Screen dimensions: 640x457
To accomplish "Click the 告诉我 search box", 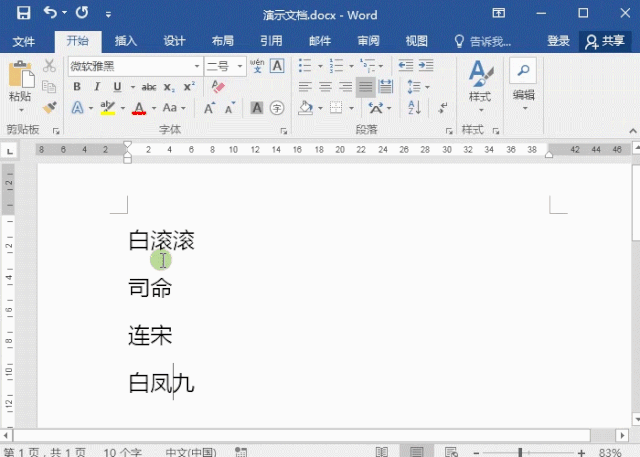I will 483,41.
